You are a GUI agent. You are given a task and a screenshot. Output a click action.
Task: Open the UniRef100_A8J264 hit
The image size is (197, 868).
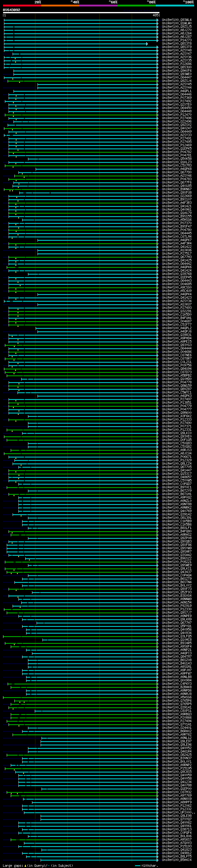click(176, 33)
